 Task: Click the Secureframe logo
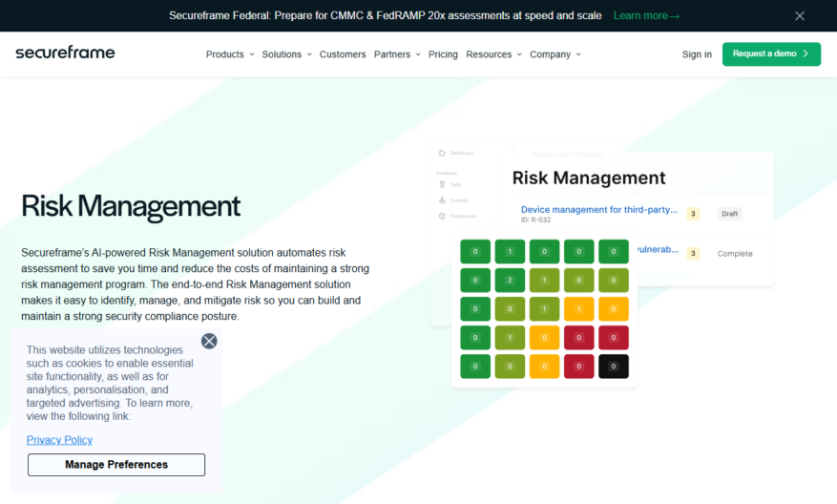tap(65, 52)
